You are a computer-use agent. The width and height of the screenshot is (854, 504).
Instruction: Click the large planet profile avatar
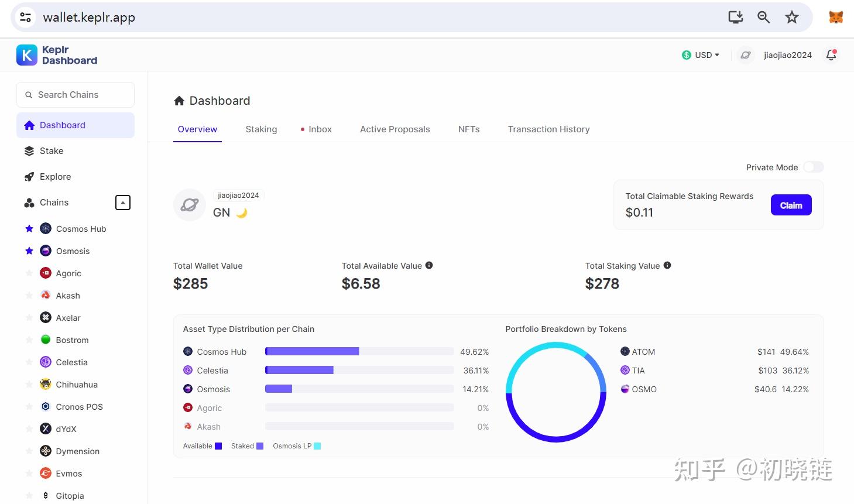(x=190, y=205)
